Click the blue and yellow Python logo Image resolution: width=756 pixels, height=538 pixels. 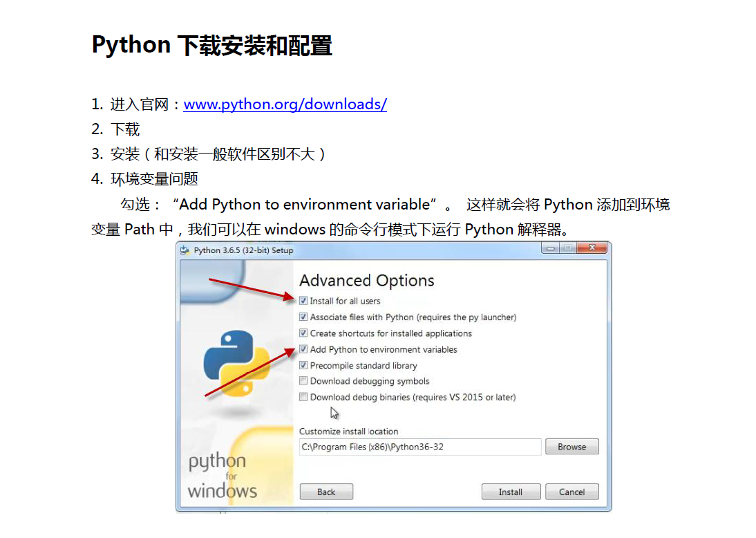[236, 363]
